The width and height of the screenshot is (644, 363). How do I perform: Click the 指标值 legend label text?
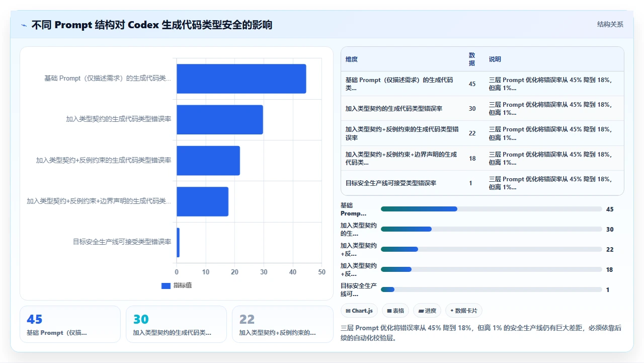(183, 285)
